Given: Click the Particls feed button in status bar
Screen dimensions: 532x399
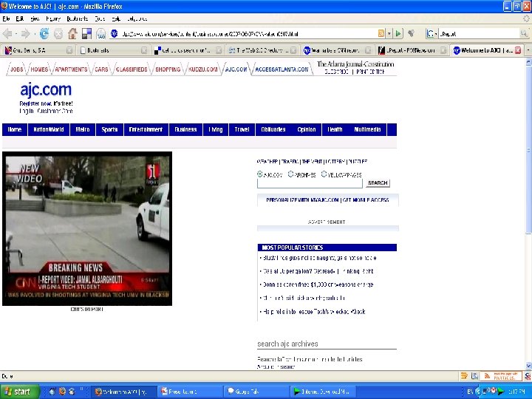Looking at the screenshot, I should pyautogui.click(x=501, y=376).
